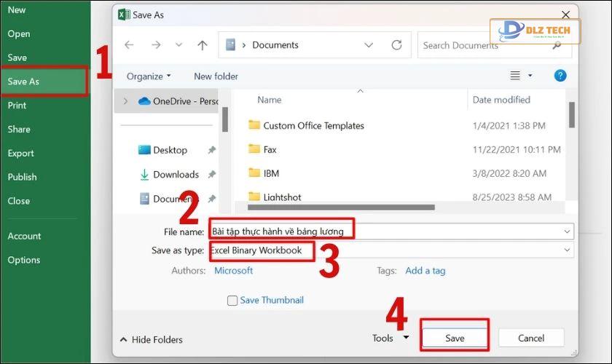
Task: Expand the File name dropdown arrow
Action: [x=567, y=232]
